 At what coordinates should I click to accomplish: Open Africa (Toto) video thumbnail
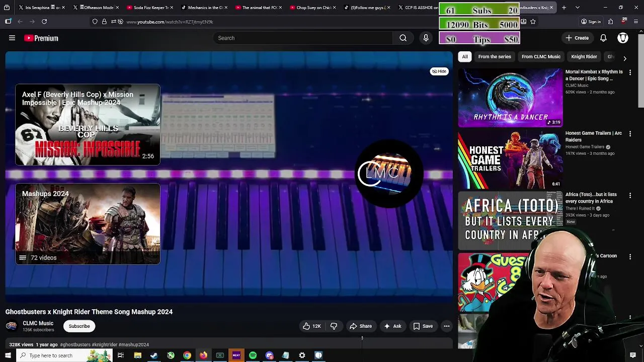pos(510,220)
